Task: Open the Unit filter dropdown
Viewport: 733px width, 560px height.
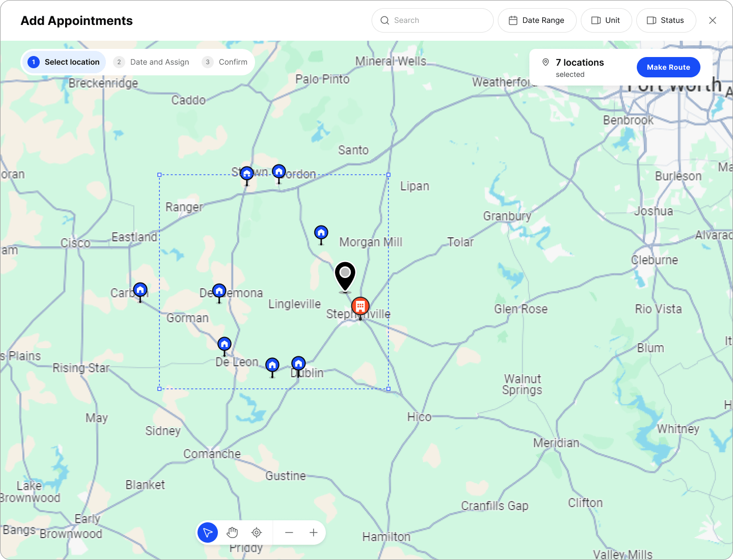Action: click(606, 20)
